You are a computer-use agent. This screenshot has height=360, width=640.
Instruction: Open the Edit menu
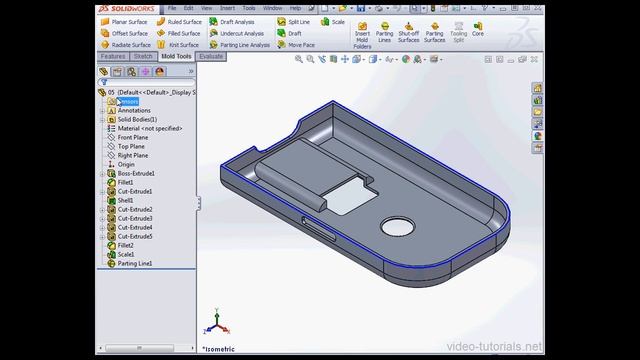pyautogui.click(x=188, y=8)
